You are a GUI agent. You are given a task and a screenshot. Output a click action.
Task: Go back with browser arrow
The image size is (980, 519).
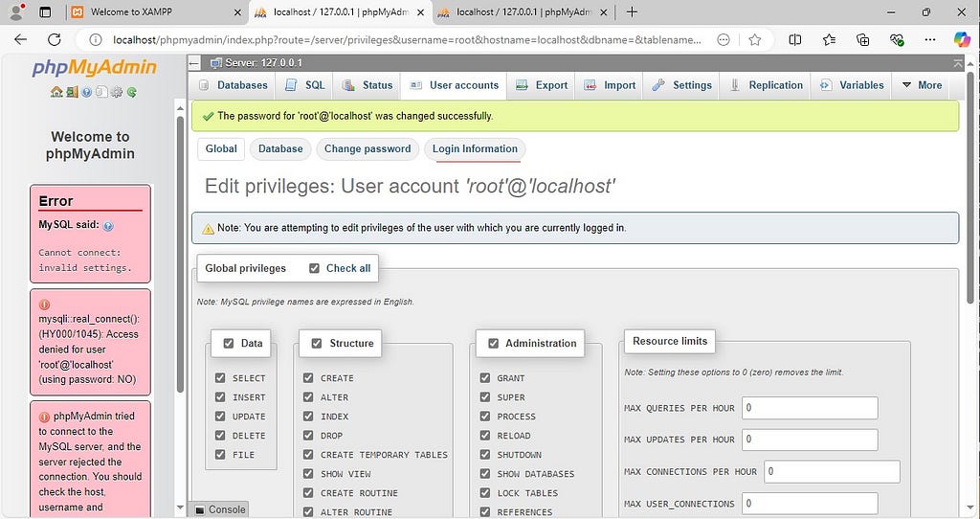click(x=21, y=40)
